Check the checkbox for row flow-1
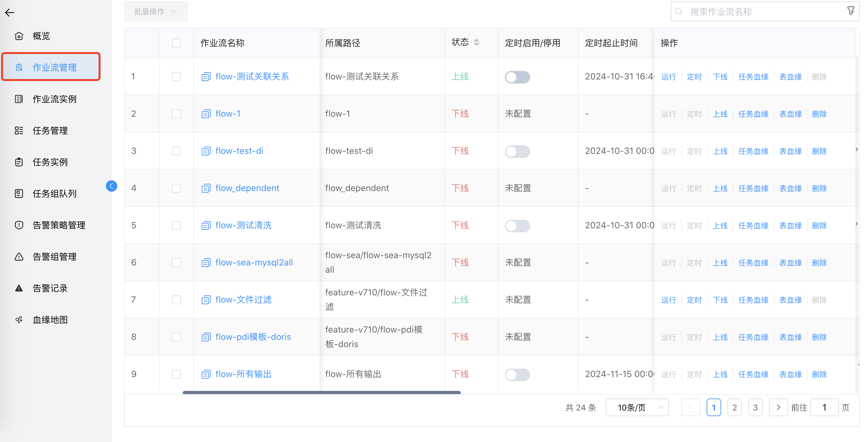868x442 pixels. 176,113
